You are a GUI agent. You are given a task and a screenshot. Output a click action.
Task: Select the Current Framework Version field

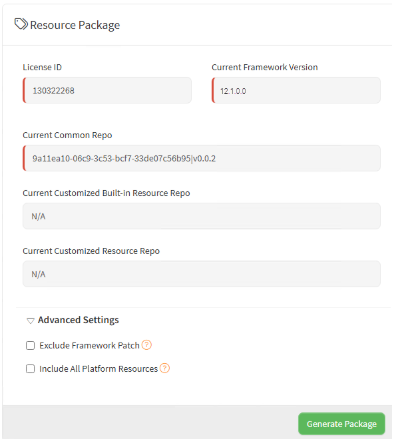click(x=296, y=90)
